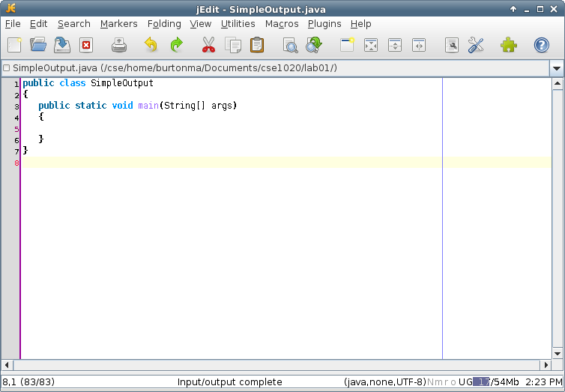
Task: Click the vertical scrollbar down arrow
Action: 558,354
